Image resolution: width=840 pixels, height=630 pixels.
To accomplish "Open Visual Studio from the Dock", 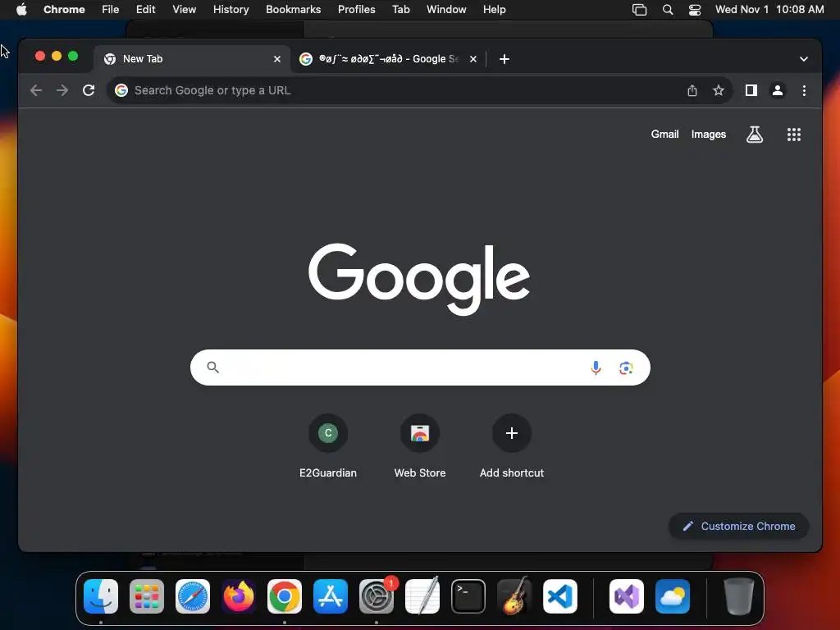I will (627, 596).
